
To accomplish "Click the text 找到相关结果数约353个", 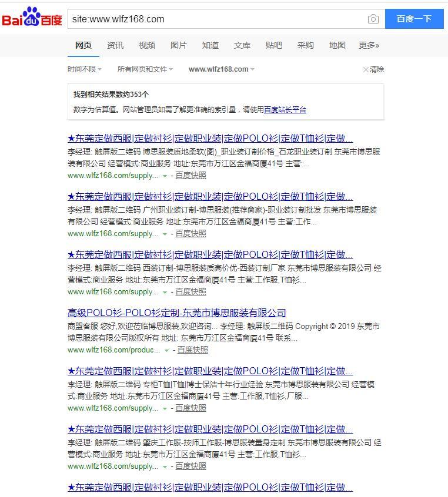I will 111,95.
